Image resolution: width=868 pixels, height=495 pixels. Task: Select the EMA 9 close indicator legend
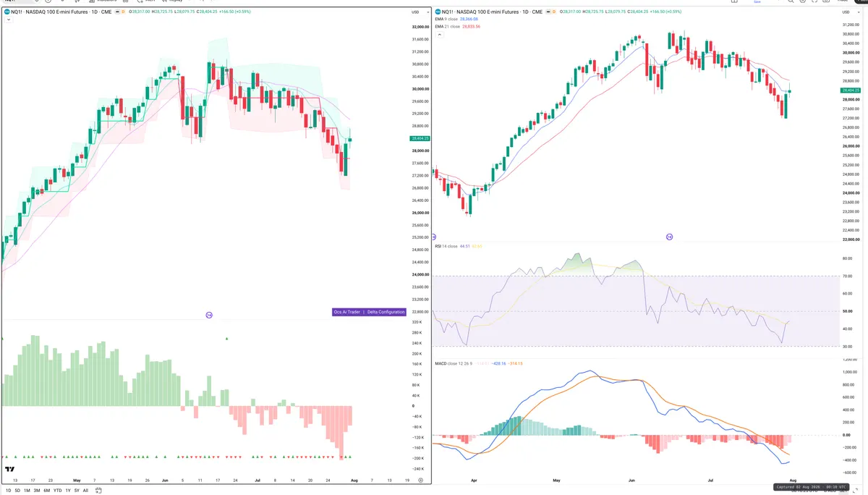tap(446, 19)
